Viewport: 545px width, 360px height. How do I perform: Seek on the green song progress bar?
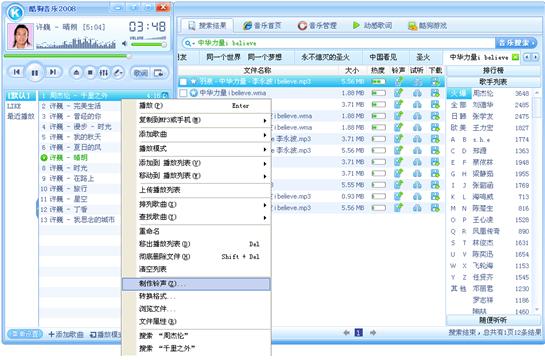(67, 56)
